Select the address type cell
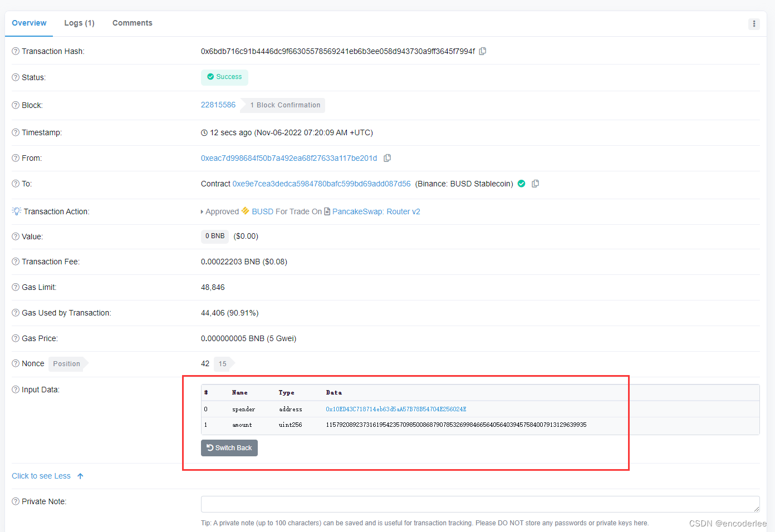775x532 pixels. (291, 409)
